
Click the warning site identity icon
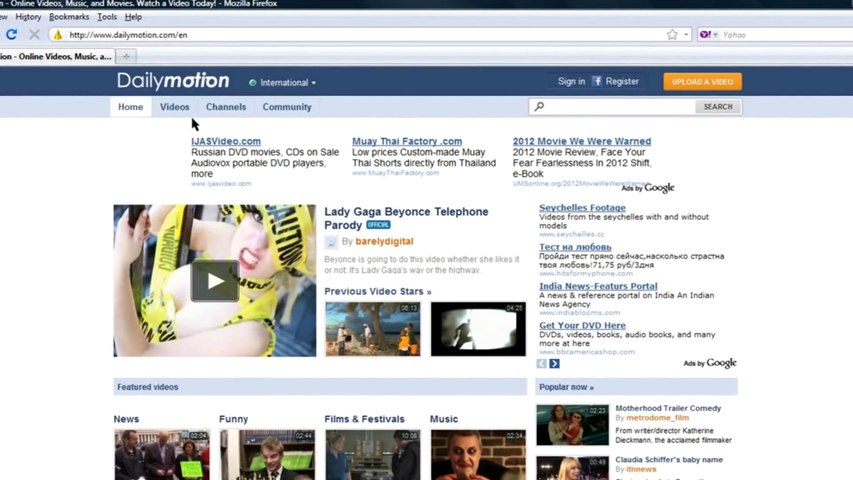click(x=58, y=35)
